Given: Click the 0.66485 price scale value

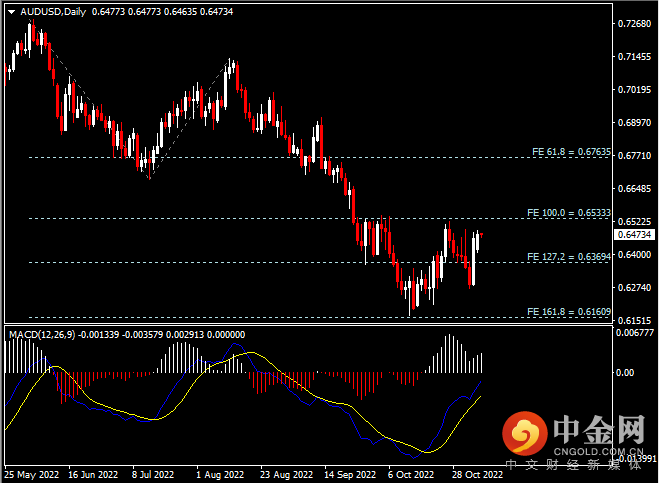Looking at the screenshot, I should click(634, 189).
